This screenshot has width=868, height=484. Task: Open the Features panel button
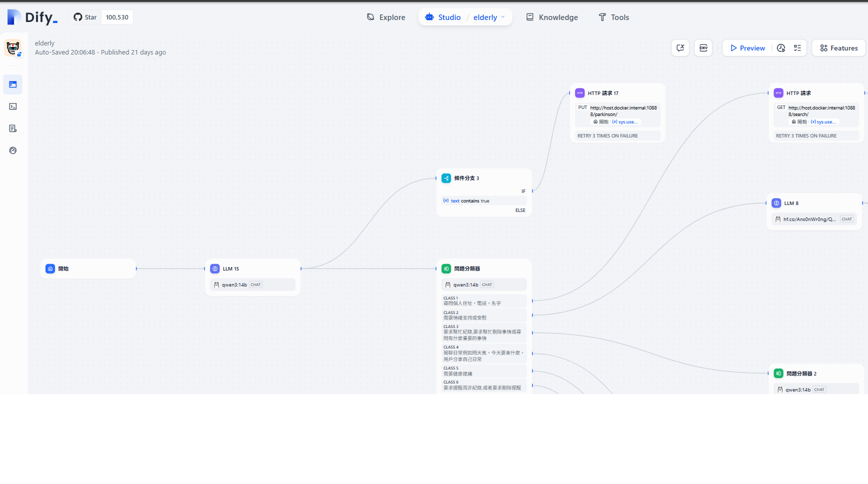click(x=838, y=48)
